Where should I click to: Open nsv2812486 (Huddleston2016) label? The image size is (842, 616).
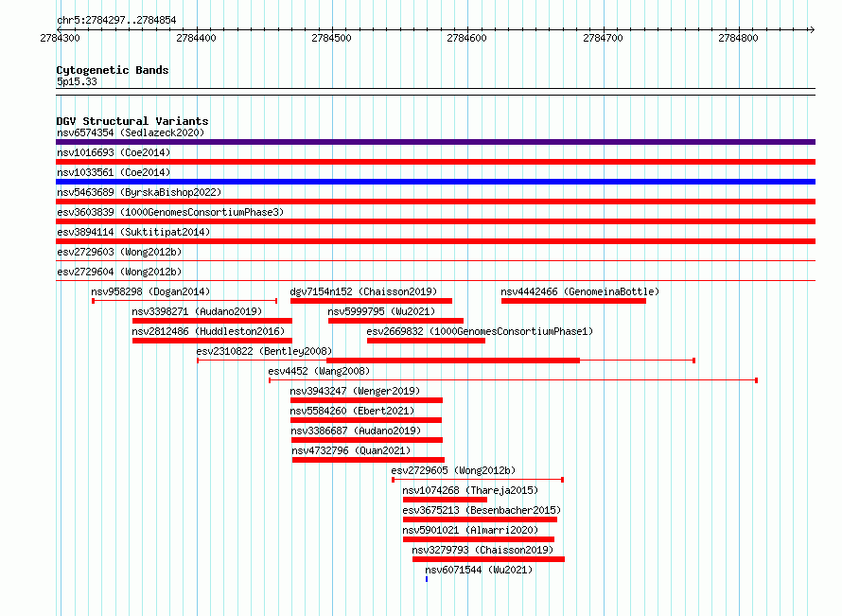coord(208,331)
